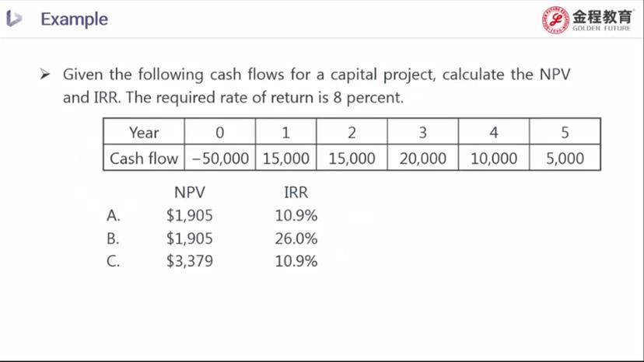This screenshot has width=644, height=362.
Task: Click the Year 0 cash flow −50,000 cell
Action: click(220, 158)
